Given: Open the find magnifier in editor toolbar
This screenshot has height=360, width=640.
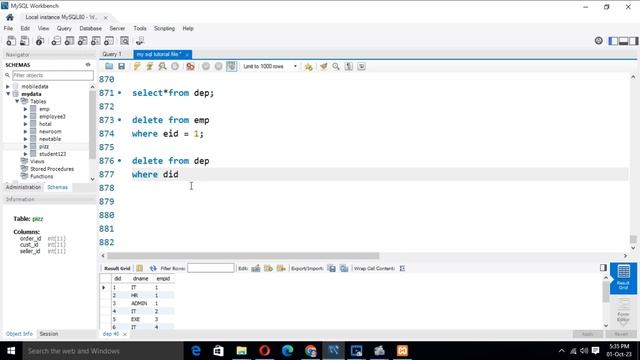Looking at the screenshot, I should tap(336, 66).
